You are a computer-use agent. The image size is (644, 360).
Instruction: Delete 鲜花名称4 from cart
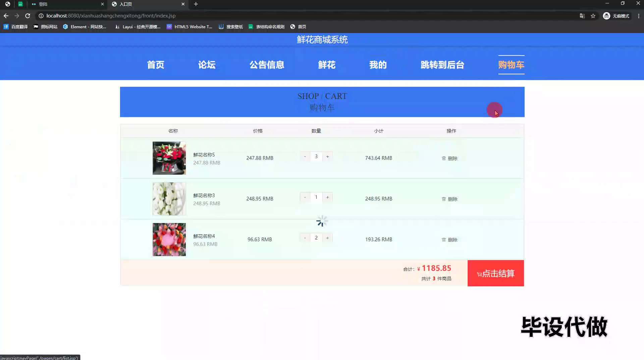pos(449,240)
